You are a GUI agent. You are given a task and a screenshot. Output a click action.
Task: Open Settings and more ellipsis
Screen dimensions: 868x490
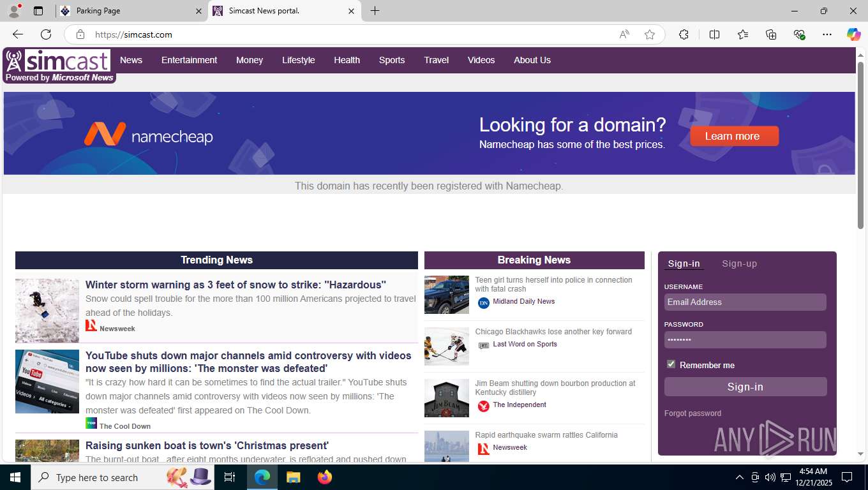coord(827,34)
